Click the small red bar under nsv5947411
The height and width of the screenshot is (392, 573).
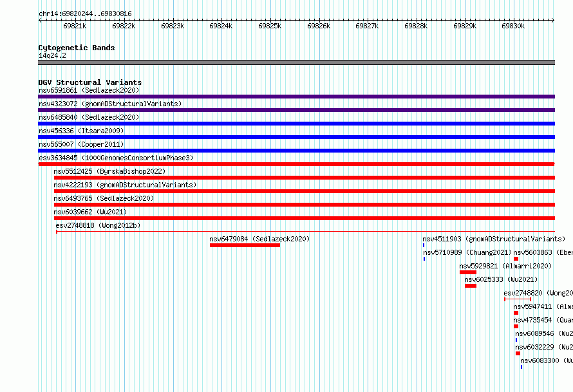click(516, 313)
